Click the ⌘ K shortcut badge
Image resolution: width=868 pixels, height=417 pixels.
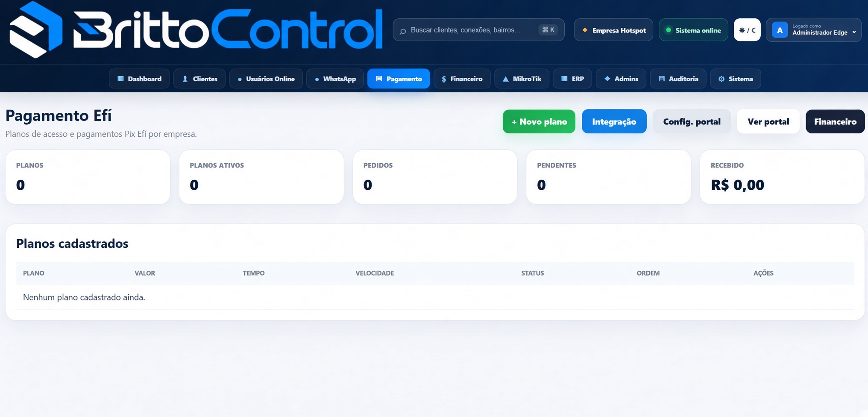point(548,30)
